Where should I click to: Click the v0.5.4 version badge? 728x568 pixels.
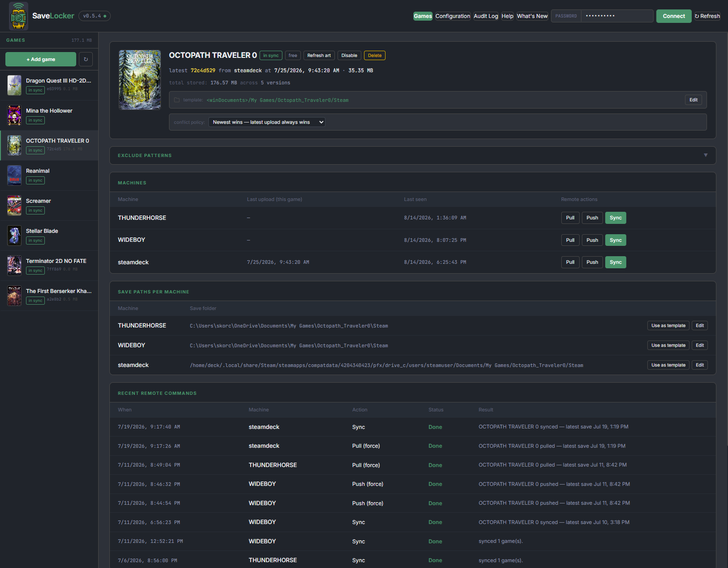click(x=95, y=16)
